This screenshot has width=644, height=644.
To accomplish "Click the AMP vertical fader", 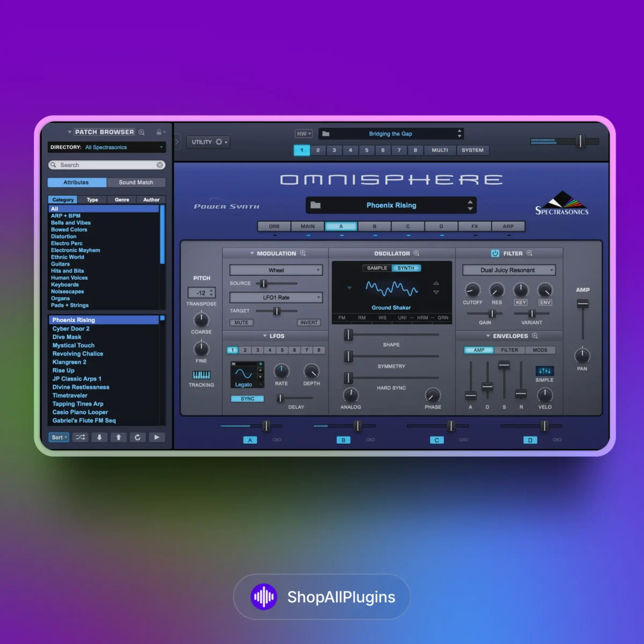I will click(x=583, y=318).
